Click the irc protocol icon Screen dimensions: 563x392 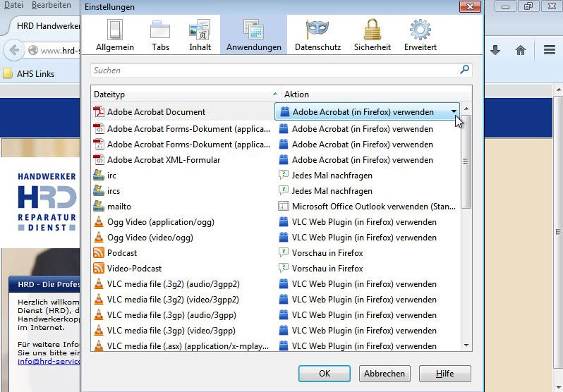(x=98, y=175)
